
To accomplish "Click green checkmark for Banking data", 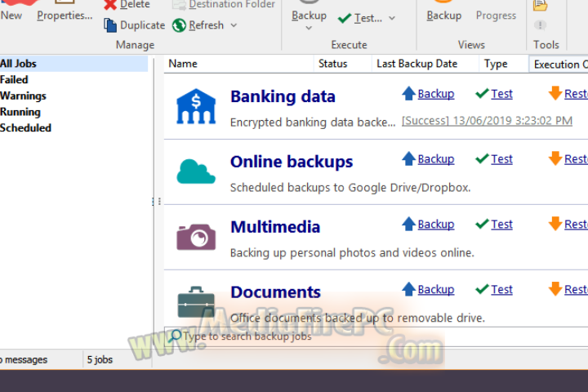I will click(482, 93).
